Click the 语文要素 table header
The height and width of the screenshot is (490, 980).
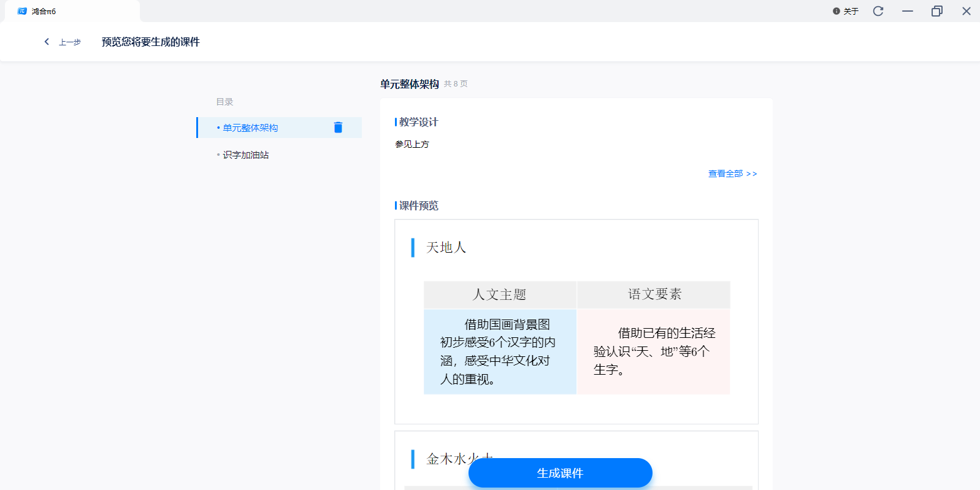[x=654, y=294]
